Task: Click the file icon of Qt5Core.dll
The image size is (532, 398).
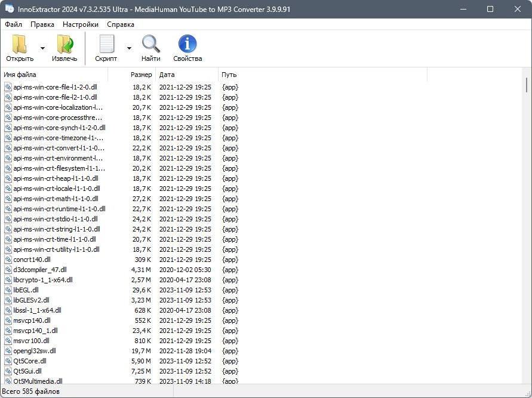Action: pyautogui.click(x=8, y=362)
